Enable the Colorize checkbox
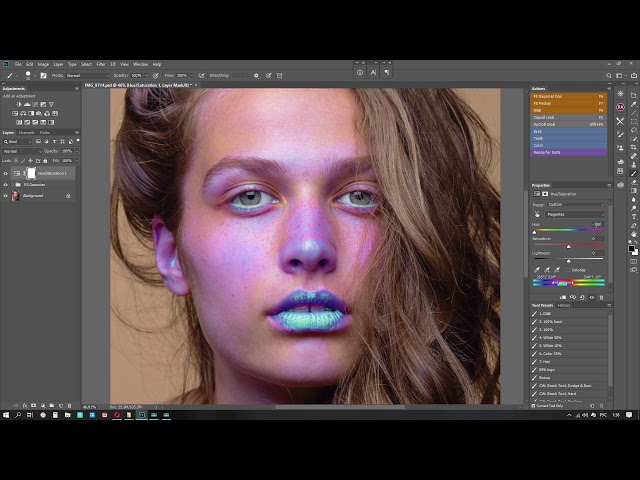This screenshot has height=480, width=640. coord(568,269)
